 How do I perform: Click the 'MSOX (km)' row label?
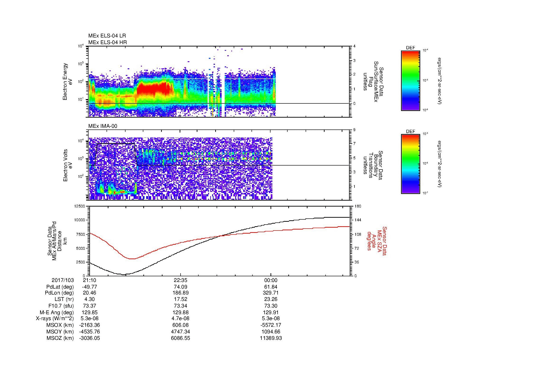click(60, 325)
